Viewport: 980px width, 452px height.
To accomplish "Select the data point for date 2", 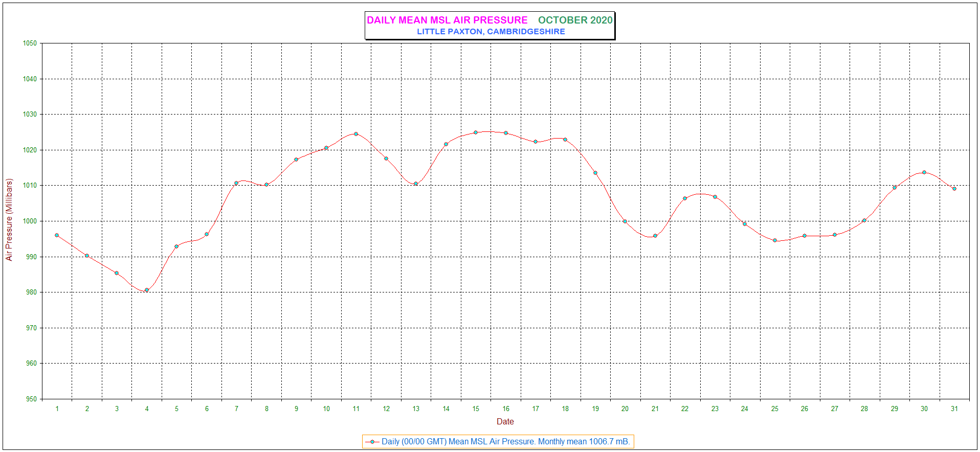I will (x=87, y=256).
